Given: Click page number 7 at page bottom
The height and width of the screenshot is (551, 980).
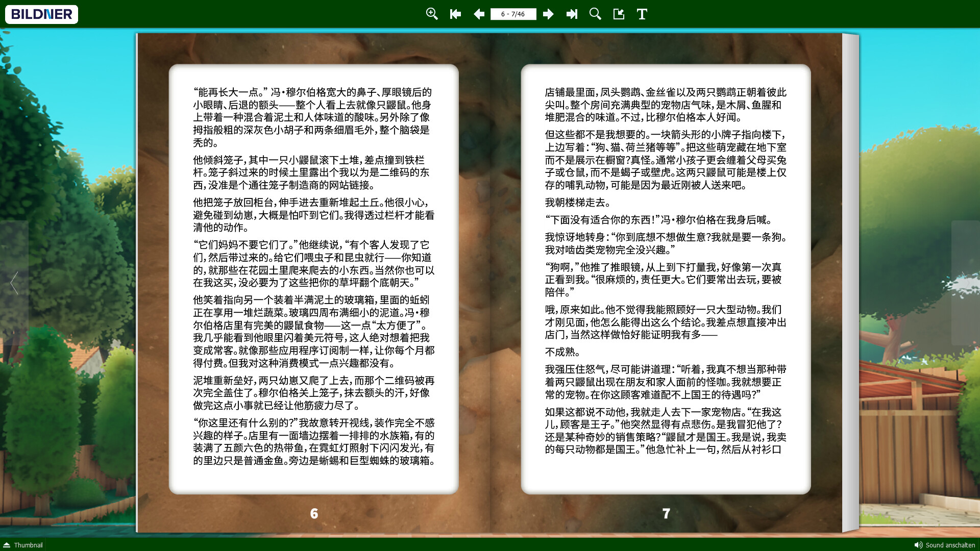Looking at the screenshot, I should click(x=666, y=513).
